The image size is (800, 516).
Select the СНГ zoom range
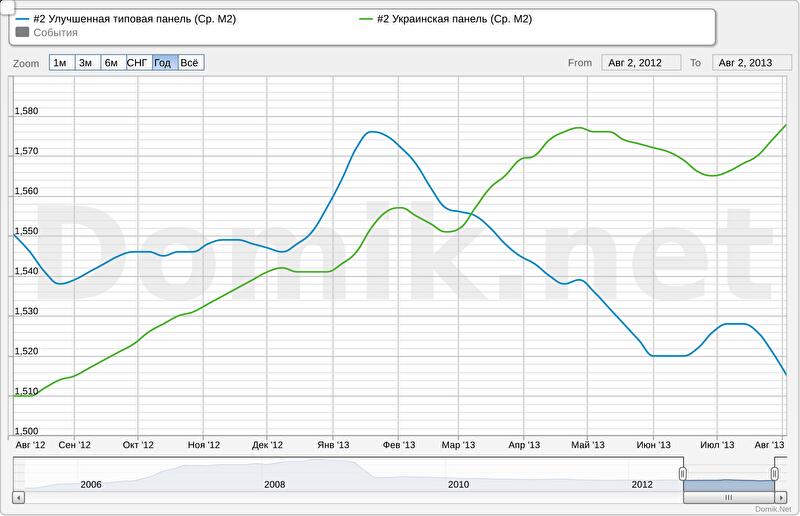click(x=138, y=63)
